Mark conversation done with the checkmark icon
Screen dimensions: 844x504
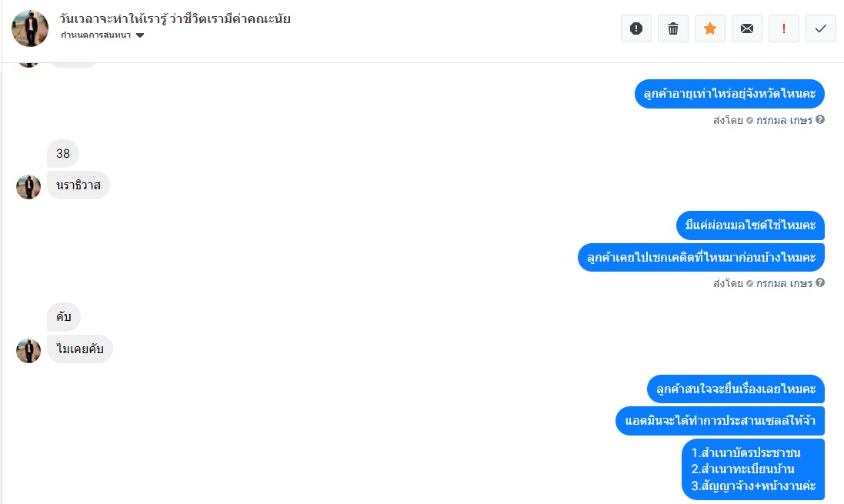coord(820,28)
